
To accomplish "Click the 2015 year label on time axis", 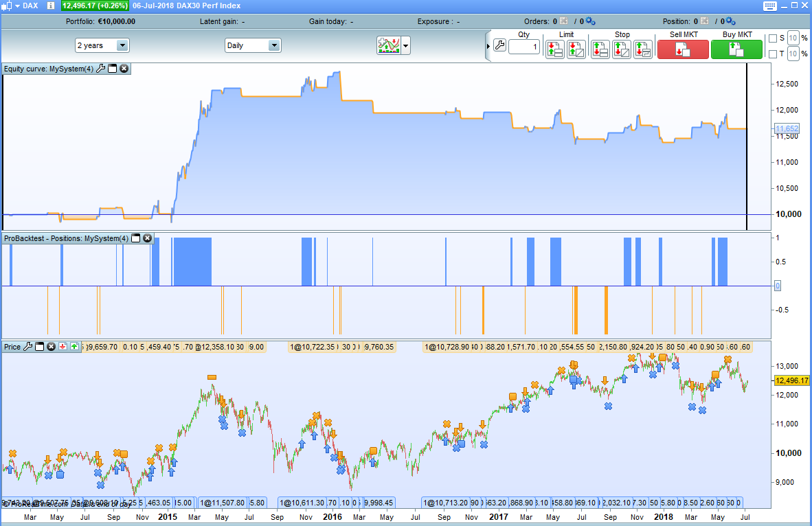I will (167, 516).
